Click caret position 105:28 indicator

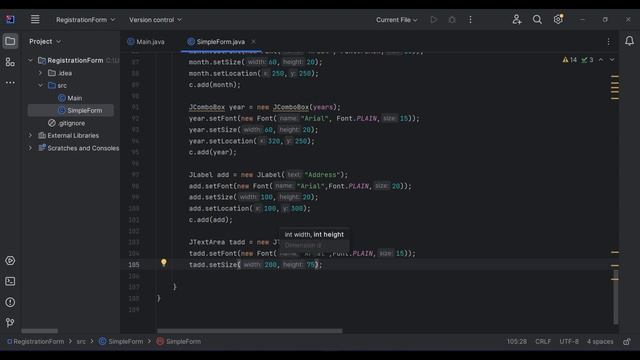tap(517, 342)
